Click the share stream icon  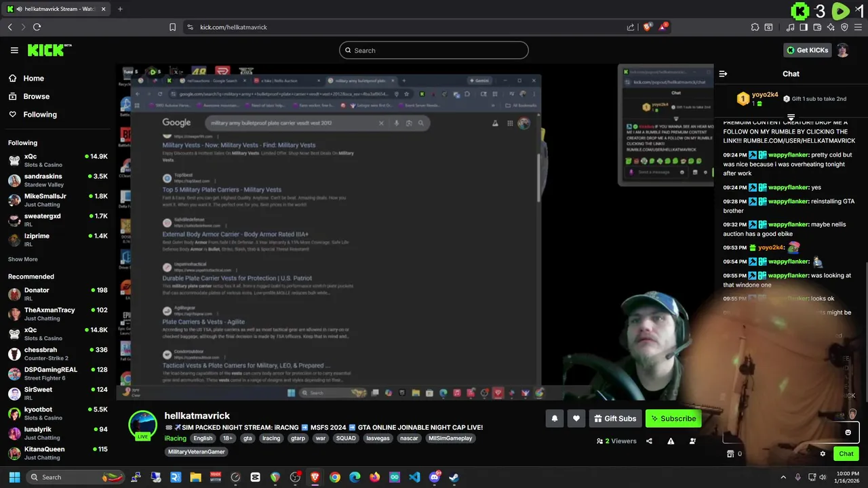(x=649, y=441)
